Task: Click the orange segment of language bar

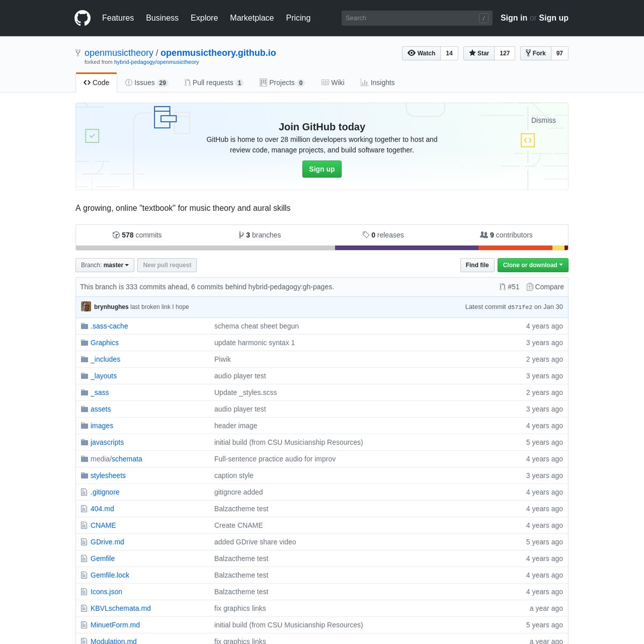Action: [515, 248]
